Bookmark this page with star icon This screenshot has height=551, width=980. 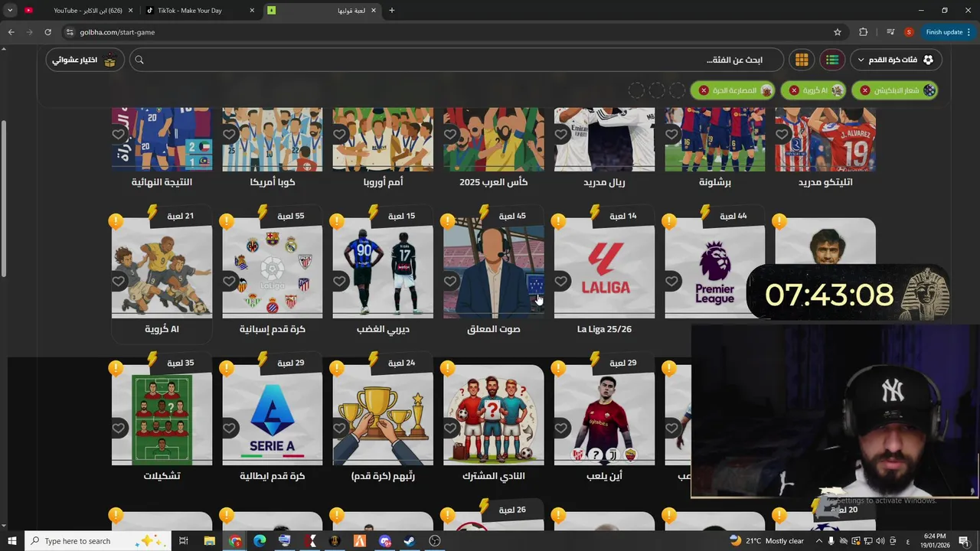click(838, 32)
